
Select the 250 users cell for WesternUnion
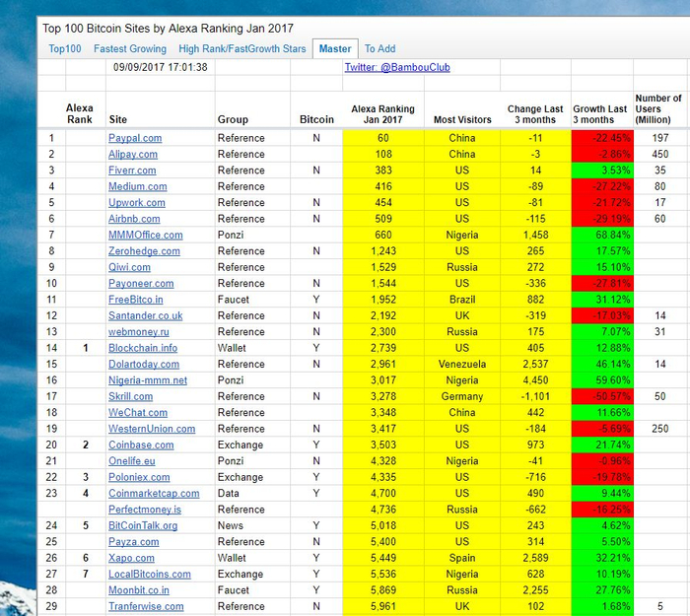pyautogui.click(x=660, y=429)
